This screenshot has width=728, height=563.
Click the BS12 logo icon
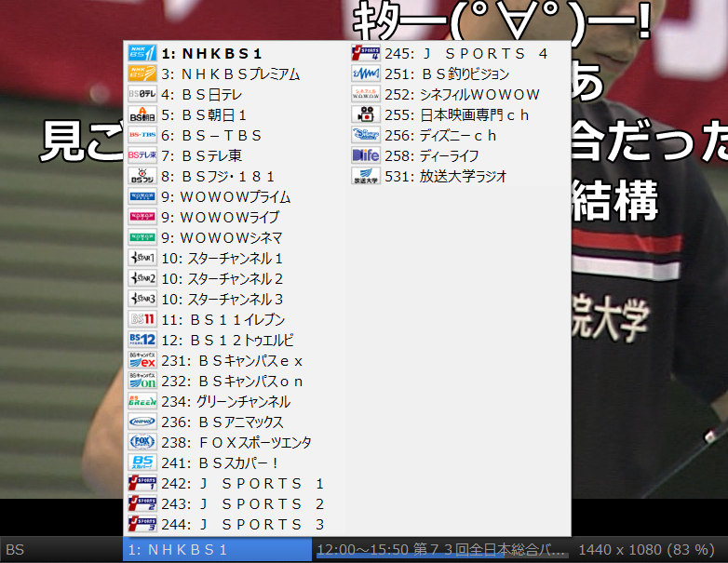pyautogui.click(x=142, y=340)
